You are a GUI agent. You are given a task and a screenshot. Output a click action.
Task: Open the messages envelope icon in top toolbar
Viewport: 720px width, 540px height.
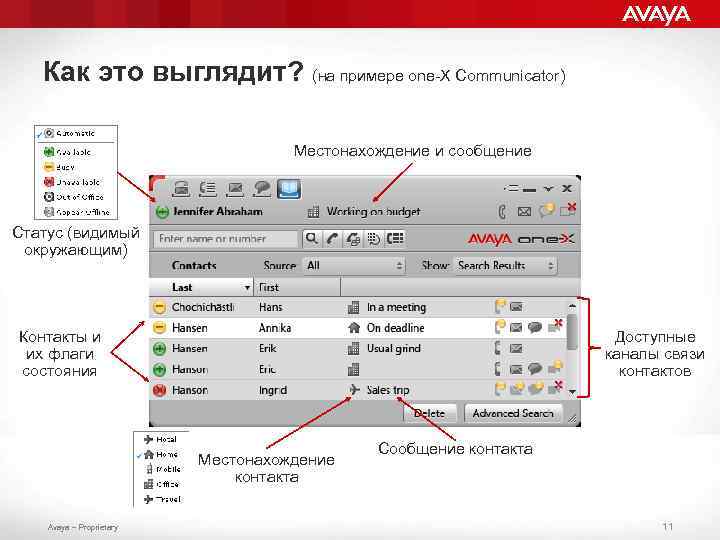(235, 189)
